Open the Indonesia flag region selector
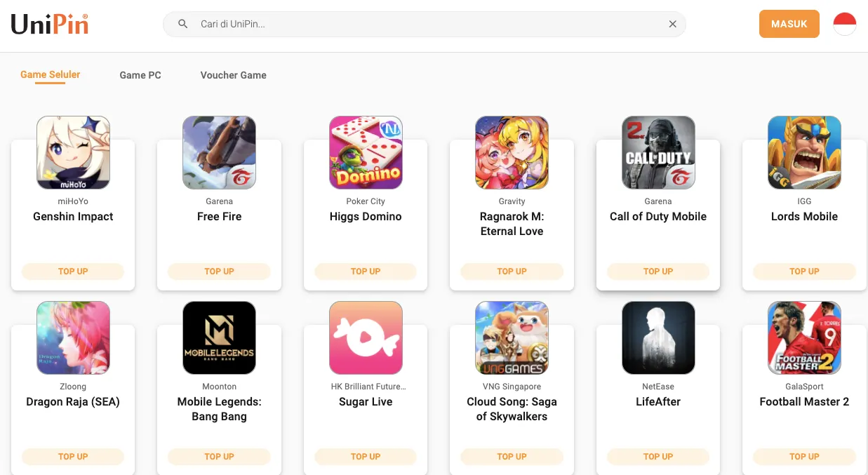868x475 pixels. coord(845,24)
